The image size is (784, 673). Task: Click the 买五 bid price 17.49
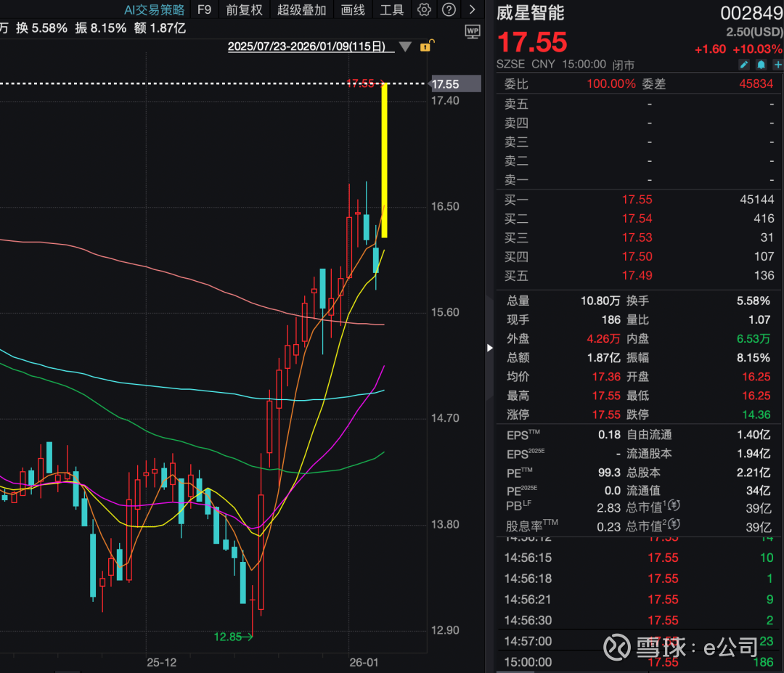coord(637,275)
